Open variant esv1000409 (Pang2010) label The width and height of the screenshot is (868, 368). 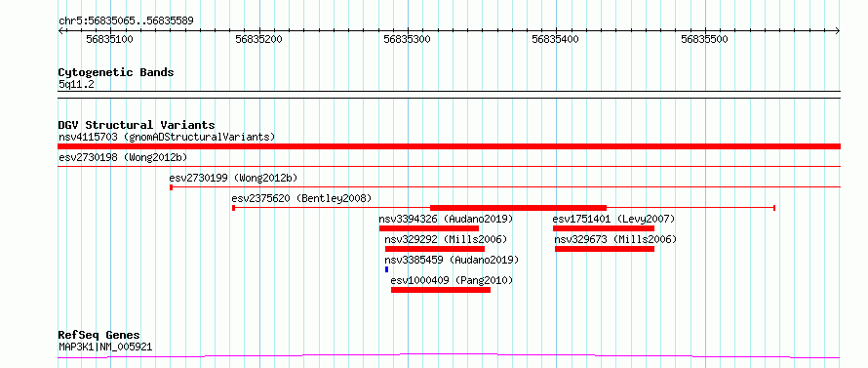click(x=453, y=280)
